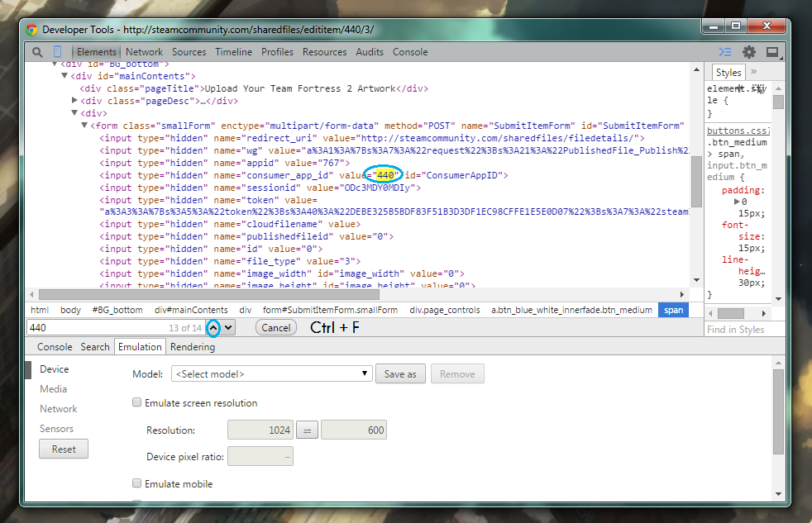Click the Elements vertical scrollbar thumb

[696, 181]
